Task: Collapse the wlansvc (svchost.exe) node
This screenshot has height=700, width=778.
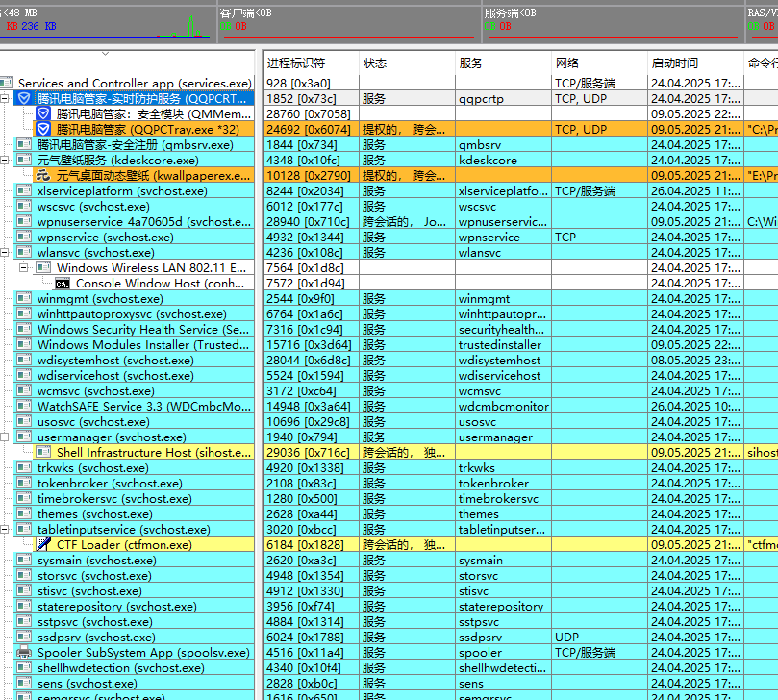Action: pyautogui.click(x=6, y=253)
